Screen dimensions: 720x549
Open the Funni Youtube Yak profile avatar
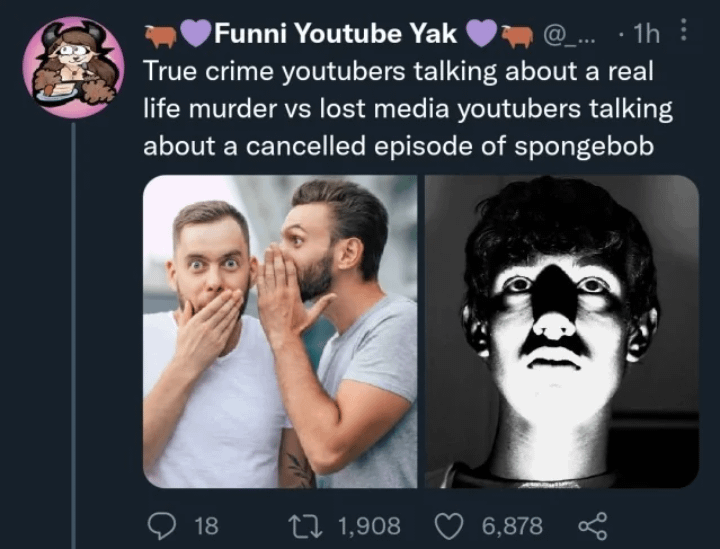point(72,68)
